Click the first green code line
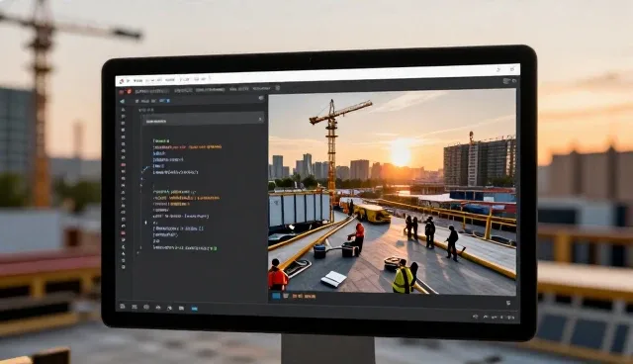This screenshot has width=633, height=364. 161,140
